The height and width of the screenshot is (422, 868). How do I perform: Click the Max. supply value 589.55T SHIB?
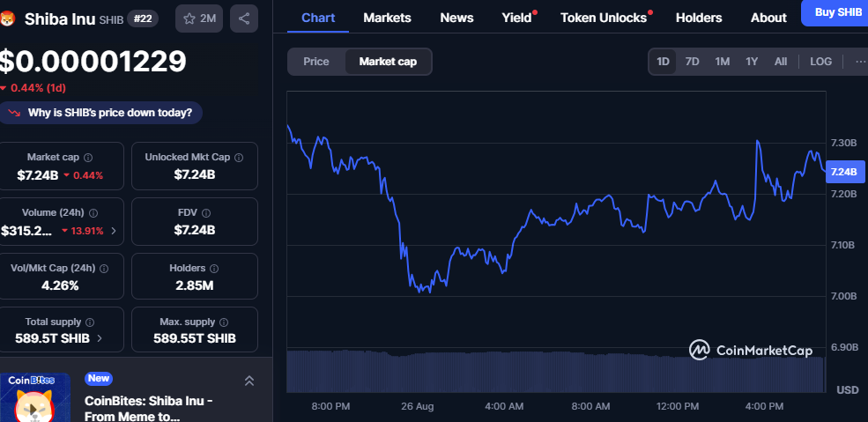194,338
